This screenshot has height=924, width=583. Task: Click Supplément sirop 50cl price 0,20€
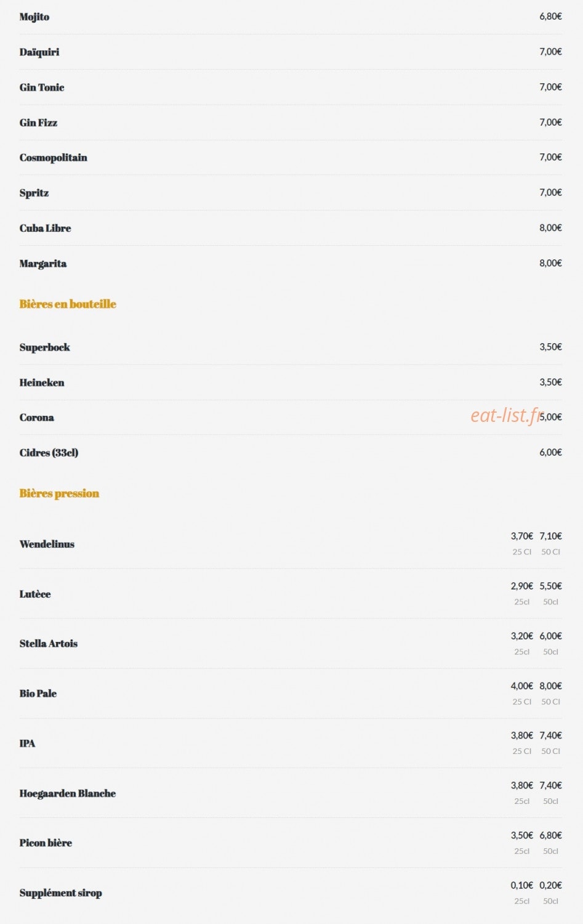(550, 885)
